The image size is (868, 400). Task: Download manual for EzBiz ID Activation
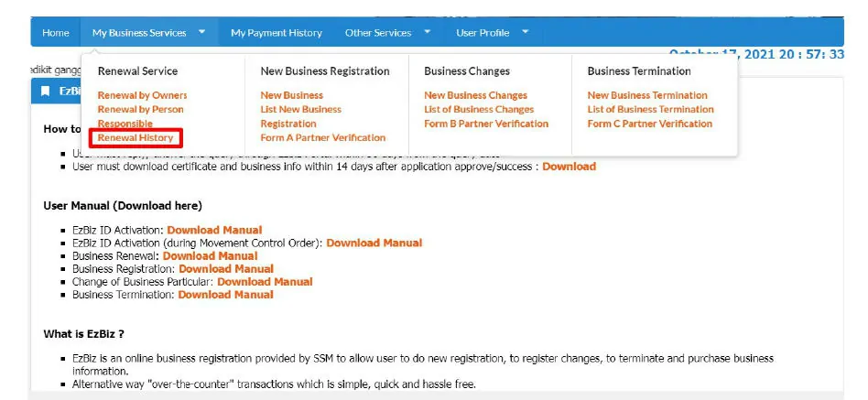(x=215, y=230)
